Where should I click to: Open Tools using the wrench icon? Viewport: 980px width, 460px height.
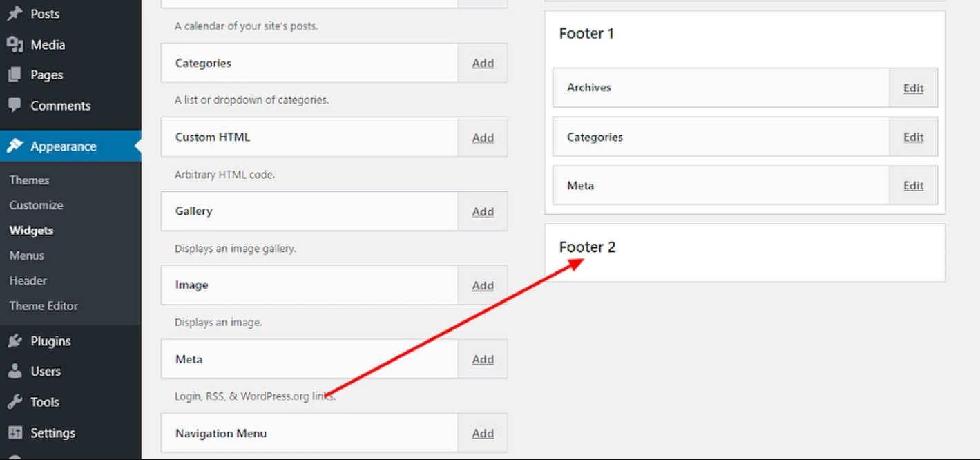point(14,401)
